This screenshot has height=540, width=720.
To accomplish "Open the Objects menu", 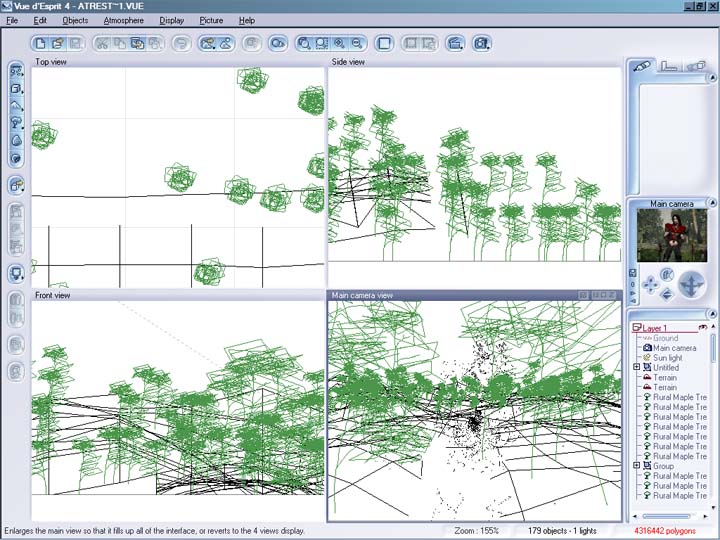I will (x=75, y=20).
